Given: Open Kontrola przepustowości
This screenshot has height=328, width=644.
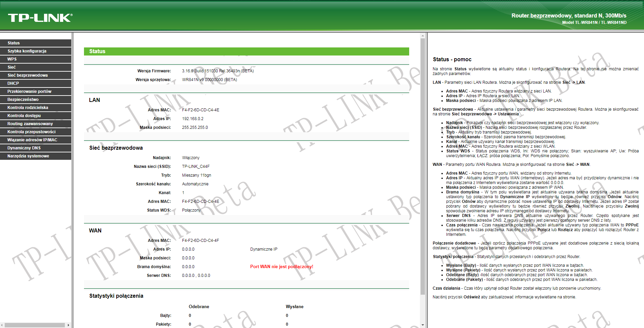Looking at the screenshot, I should pyautogui.click(x=36, y=132).
